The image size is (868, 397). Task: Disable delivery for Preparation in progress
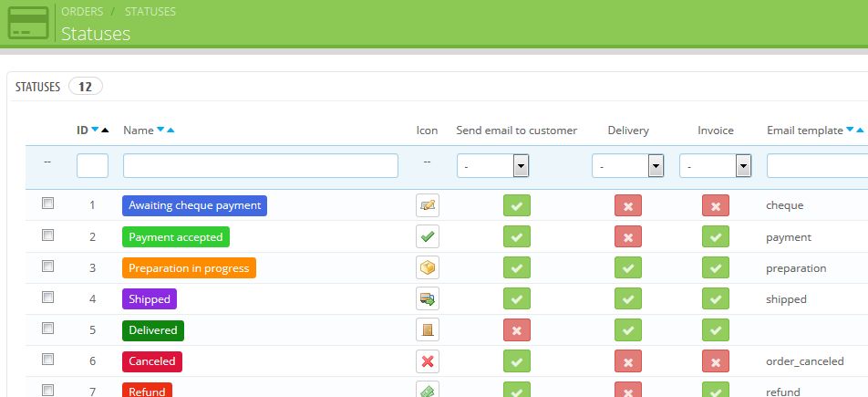627,267
